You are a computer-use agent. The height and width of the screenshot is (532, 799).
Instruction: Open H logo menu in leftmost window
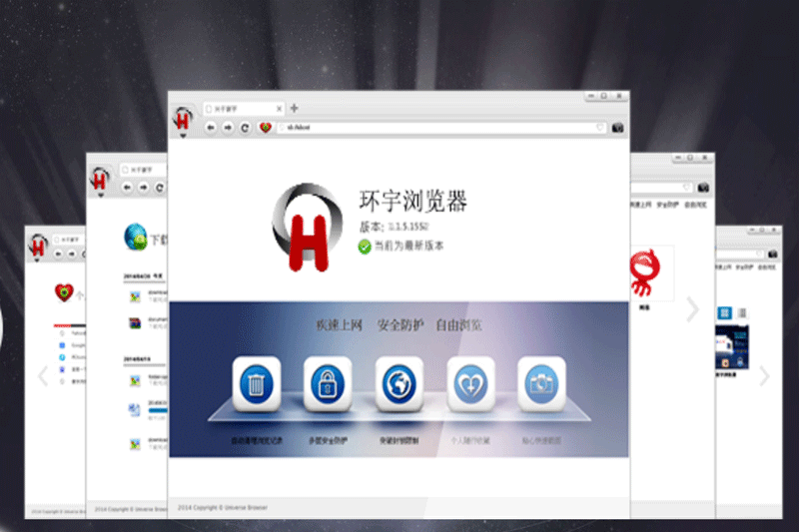click(x=38, y=248)
